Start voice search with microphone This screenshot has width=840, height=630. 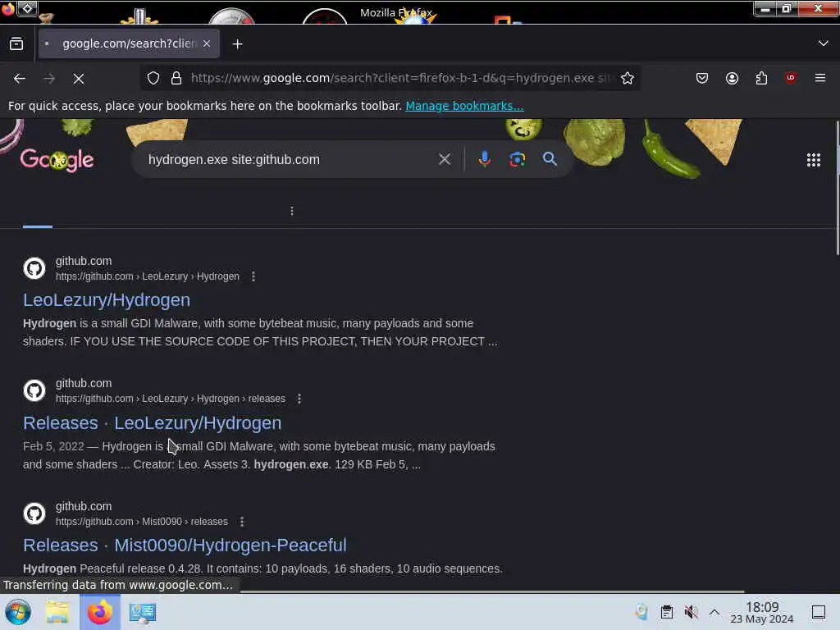(x=484, y=159)
